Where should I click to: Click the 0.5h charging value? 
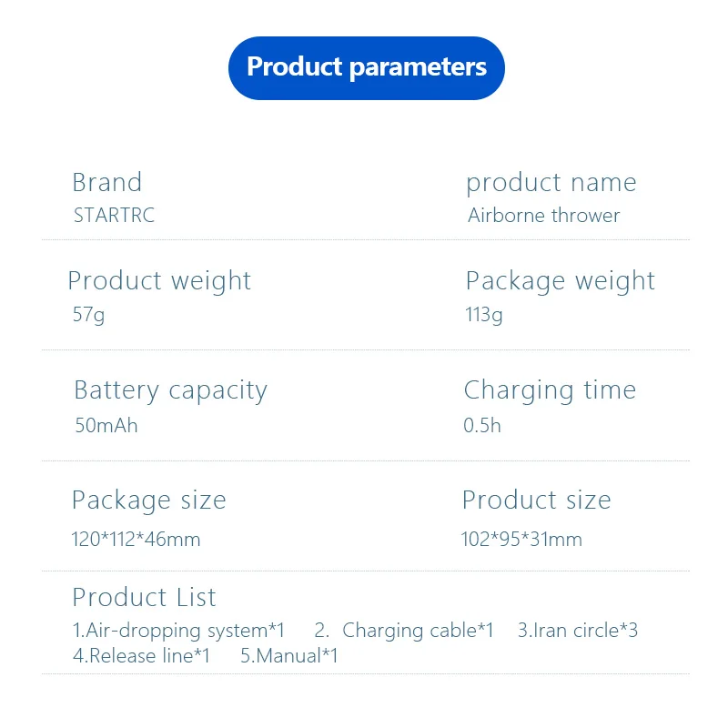(482, 425)
